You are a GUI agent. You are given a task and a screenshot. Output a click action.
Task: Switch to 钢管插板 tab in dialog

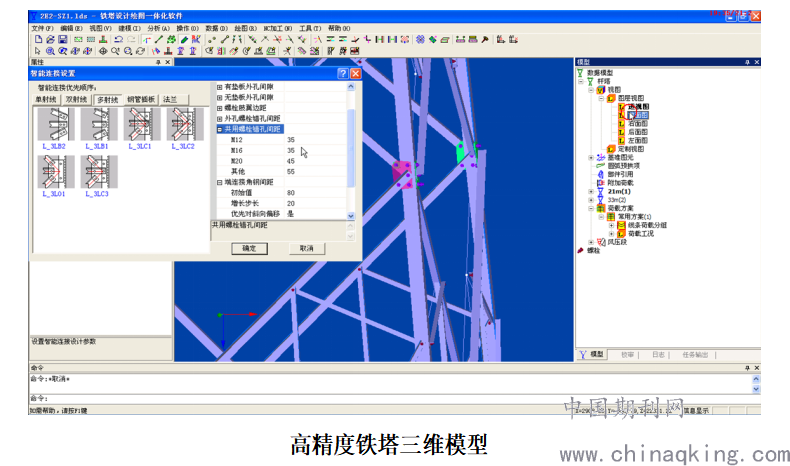tap(141, 100)
